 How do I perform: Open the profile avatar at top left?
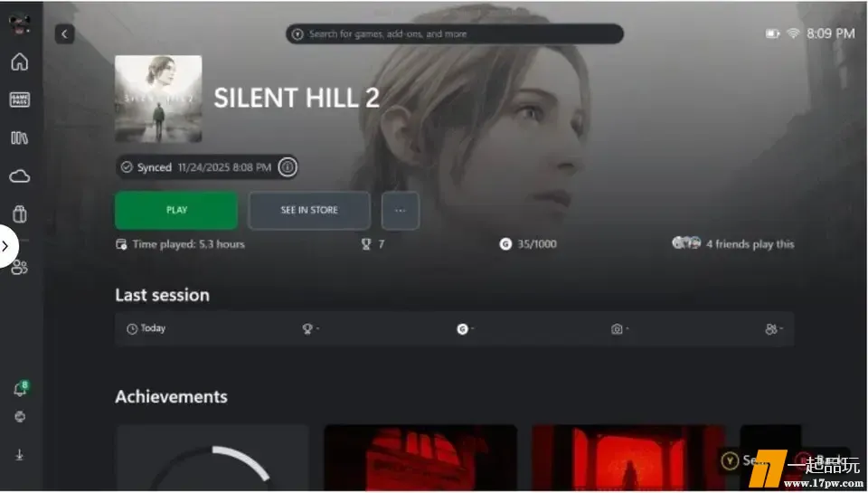click(19, 24)
